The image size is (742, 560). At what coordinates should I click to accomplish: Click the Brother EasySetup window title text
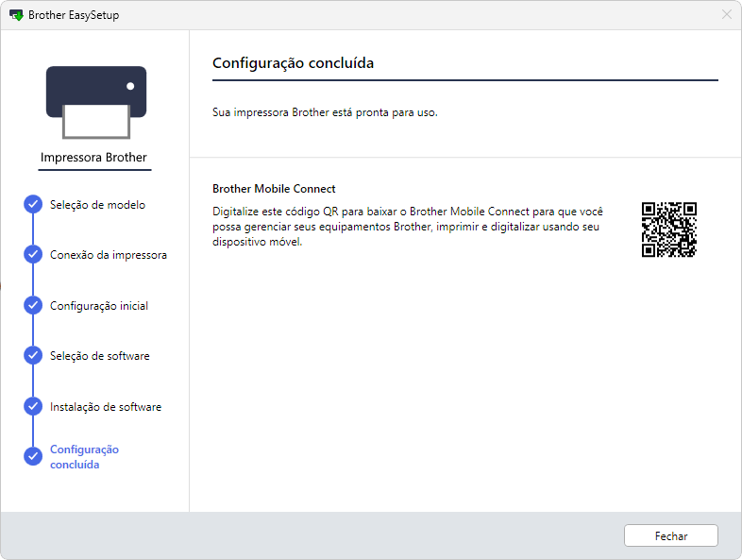coord(74,15)
